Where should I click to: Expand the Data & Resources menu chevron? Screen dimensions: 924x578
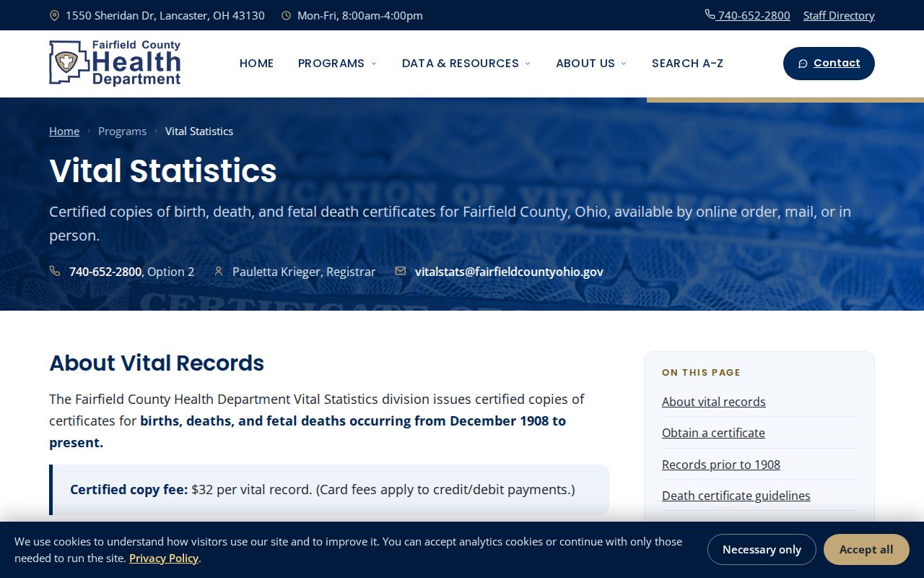coord(528,64)
